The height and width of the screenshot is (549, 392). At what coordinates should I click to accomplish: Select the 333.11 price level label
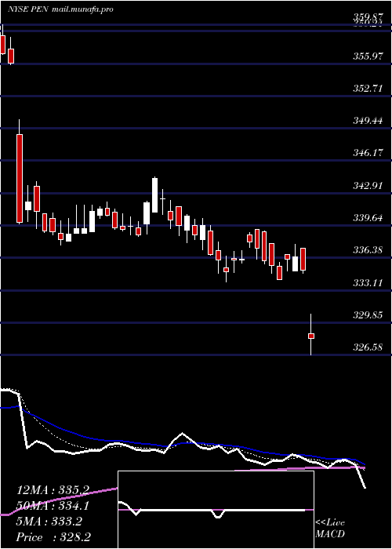coord(368,282)
